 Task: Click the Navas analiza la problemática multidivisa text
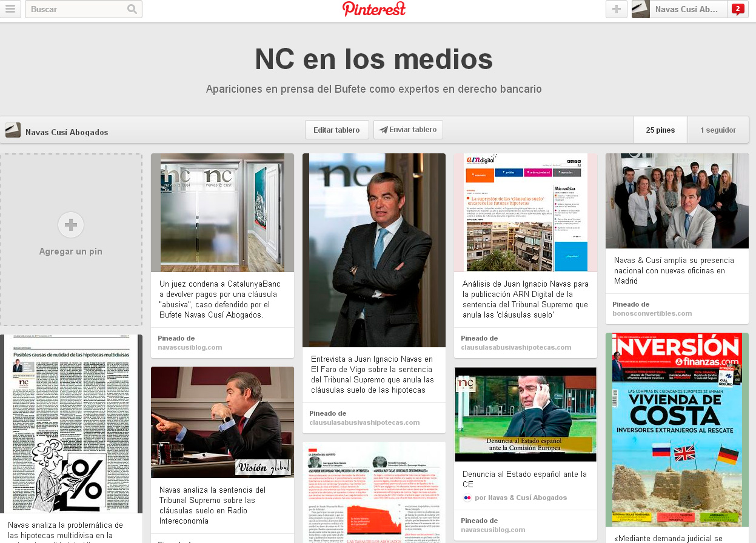[65, 531]
